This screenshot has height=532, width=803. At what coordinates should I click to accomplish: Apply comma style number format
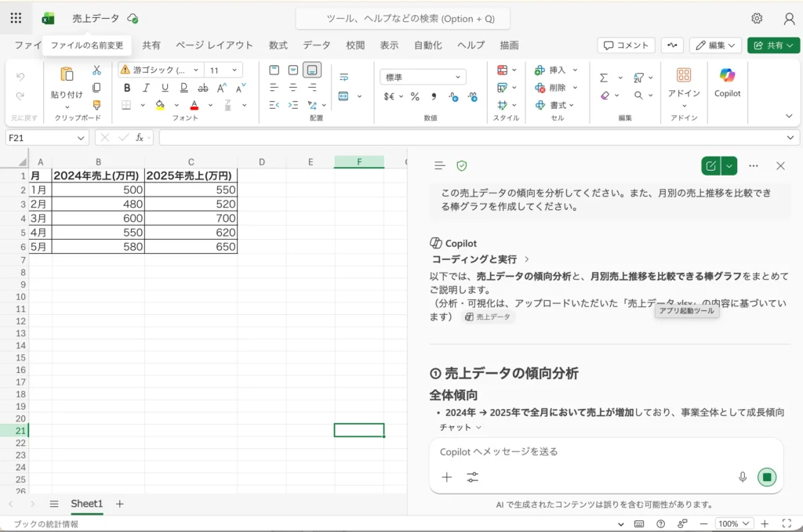434,96
